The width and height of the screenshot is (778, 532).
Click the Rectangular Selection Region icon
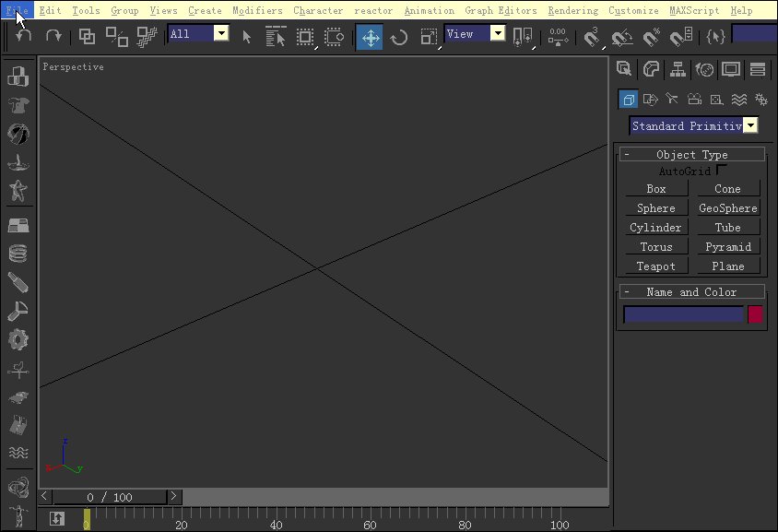[305, 37]
